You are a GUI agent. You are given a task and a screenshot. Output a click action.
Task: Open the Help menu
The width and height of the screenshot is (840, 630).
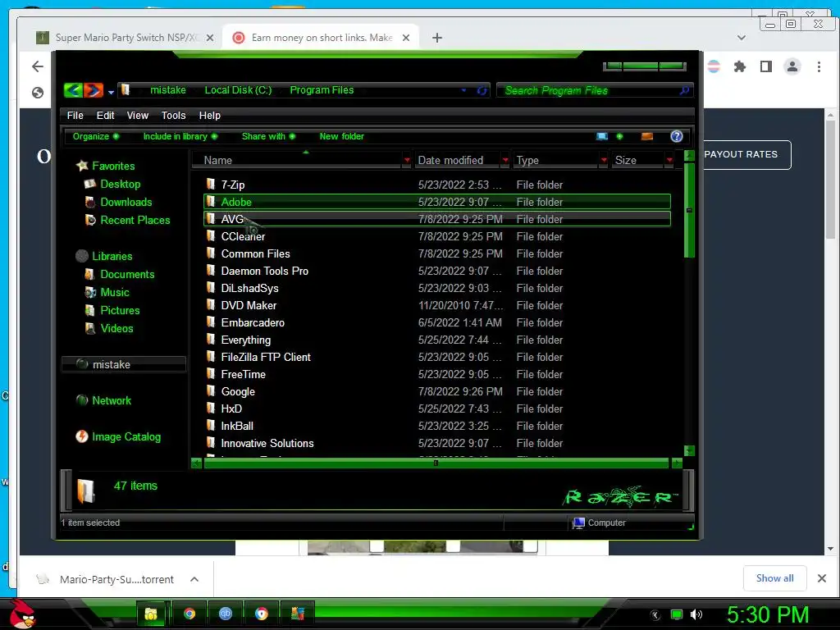(x=209, y=115)
